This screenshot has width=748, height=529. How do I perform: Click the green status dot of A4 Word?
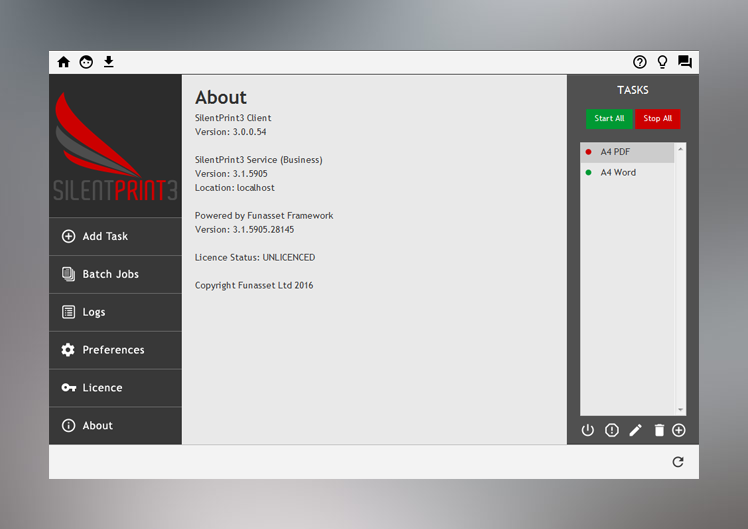coord(588,173)
